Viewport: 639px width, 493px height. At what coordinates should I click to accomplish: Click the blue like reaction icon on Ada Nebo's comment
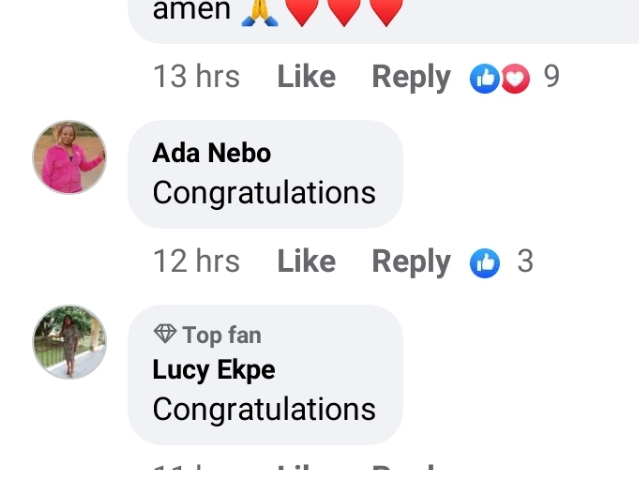(x=485, y=262)
